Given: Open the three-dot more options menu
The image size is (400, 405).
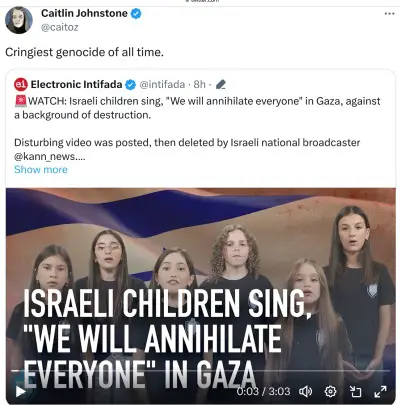Looking at the screenshot, I should pyautogui.click(x=389, y=14).
